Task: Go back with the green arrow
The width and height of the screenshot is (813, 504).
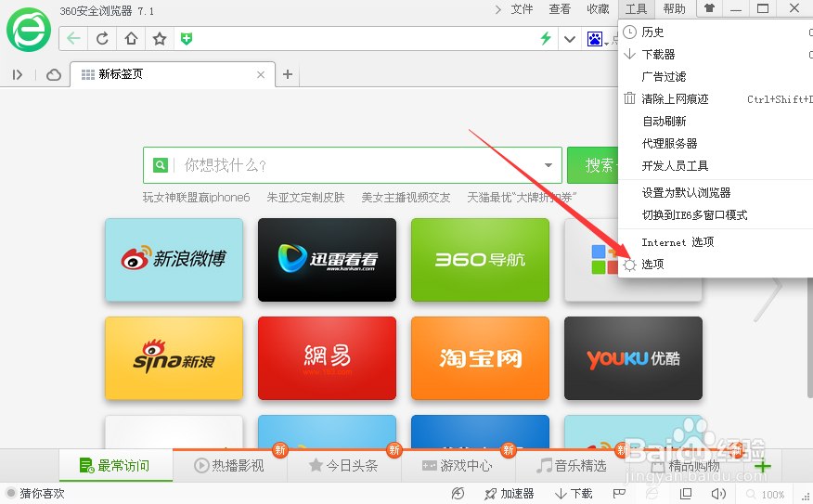Action: (x=73, y=38)
